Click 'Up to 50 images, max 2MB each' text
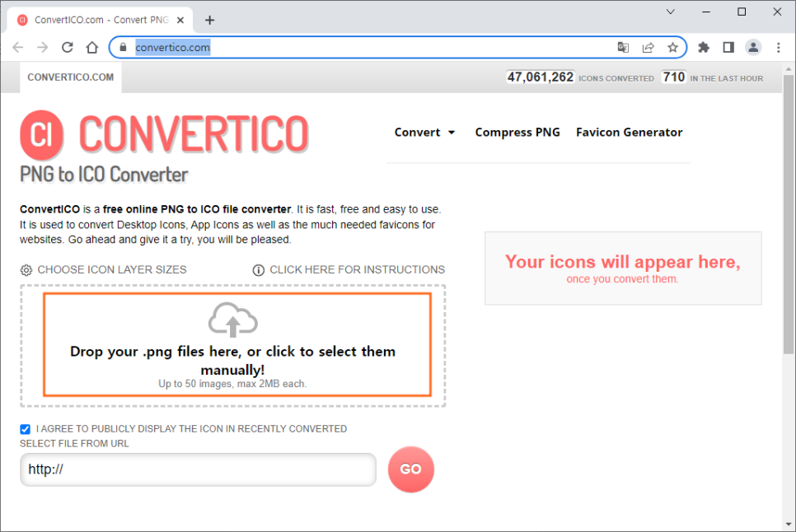 [232, 384]
